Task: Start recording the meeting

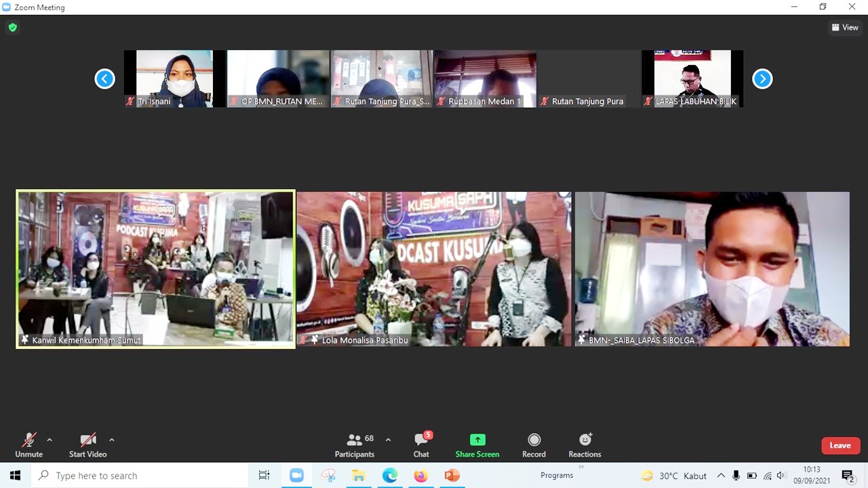Action: pos(534,445)
